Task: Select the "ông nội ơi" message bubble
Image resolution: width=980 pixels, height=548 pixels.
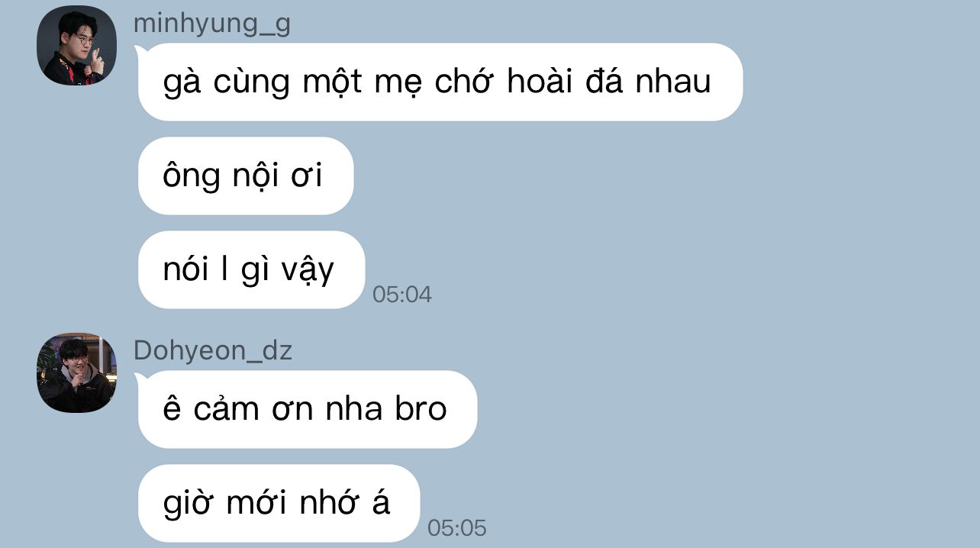Action: click(x=246, y=176)
